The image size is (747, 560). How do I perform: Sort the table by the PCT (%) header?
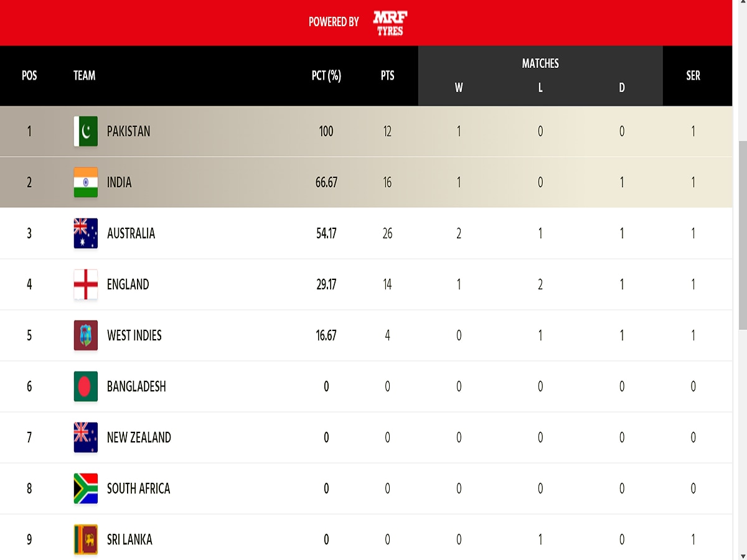click(326, 75)
